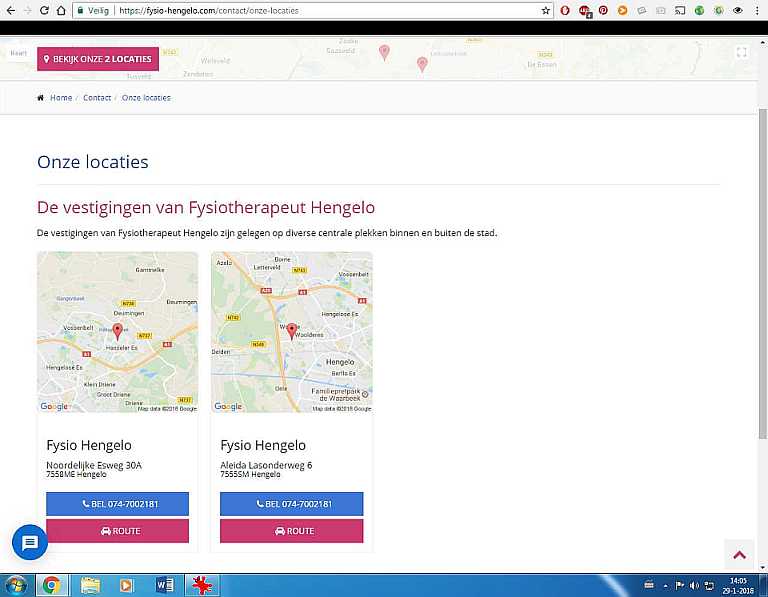Click the red splat app taskbar icon
768x597 pixels.
(x=202, y=585)
